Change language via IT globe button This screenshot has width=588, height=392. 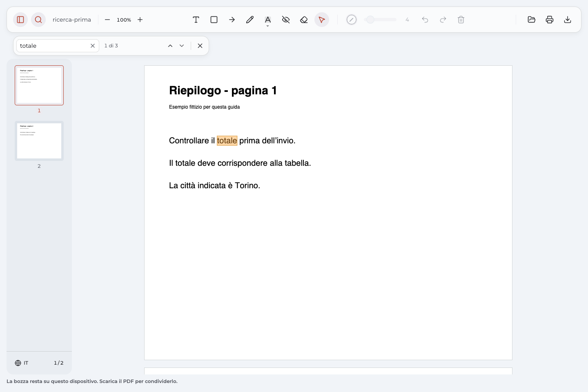22,363
